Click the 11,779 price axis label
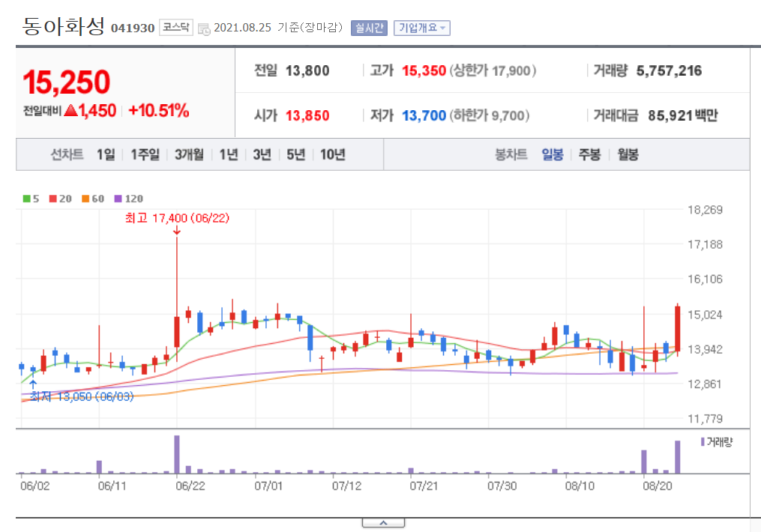This screenshot has height=532, width=761. tap(705, 419)
